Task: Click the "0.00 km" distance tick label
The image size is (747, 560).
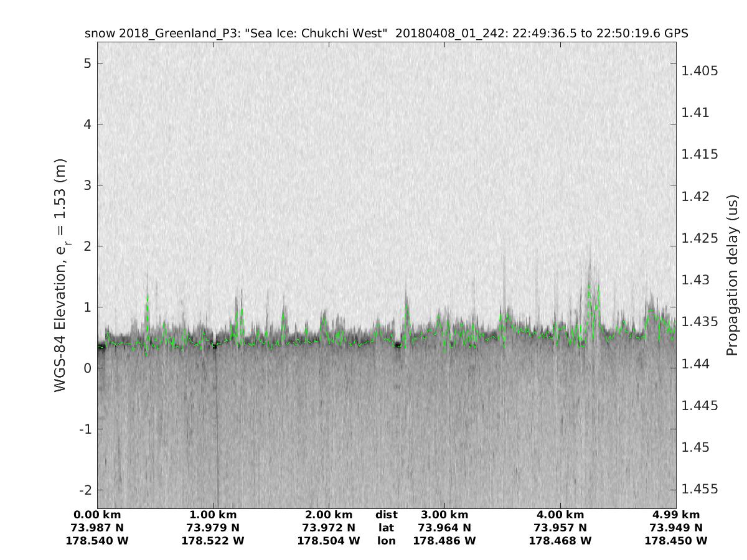Action: (97, 515)
